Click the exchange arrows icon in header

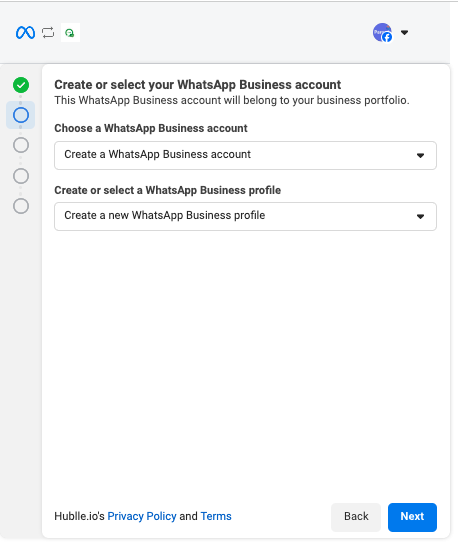(48, 33)
